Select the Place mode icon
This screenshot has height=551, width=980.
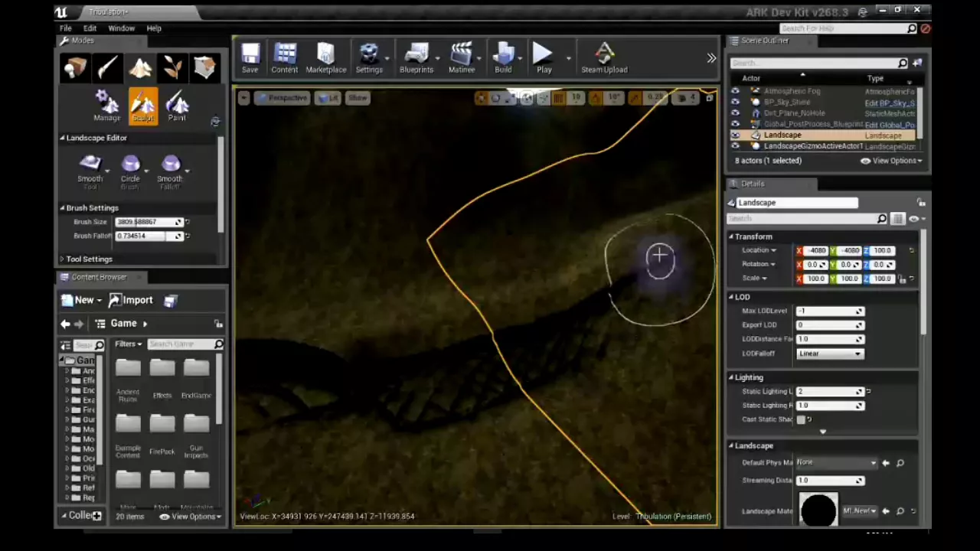pos(75,68)
